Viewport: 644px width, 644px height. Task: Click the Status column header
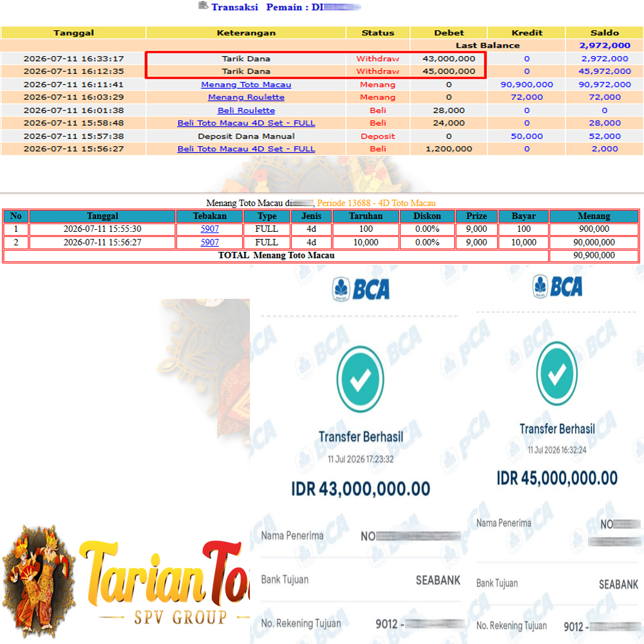tap(378, 33)
